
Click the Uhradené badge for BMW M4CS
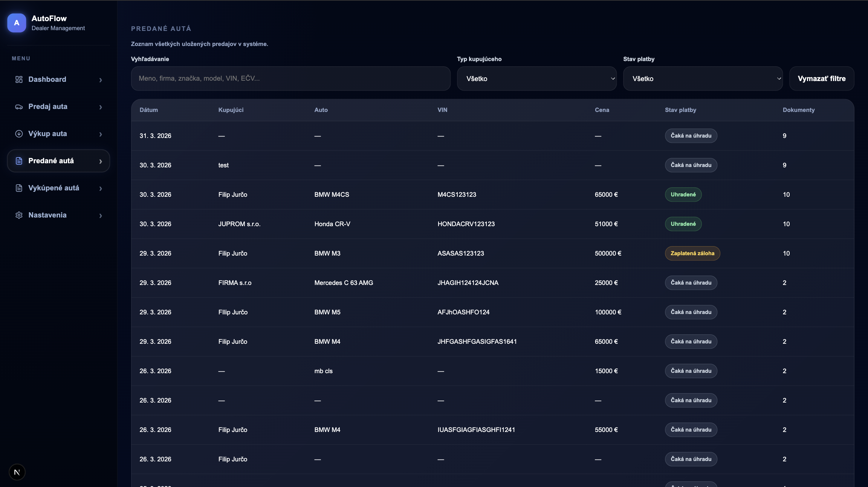coord(683,194)
